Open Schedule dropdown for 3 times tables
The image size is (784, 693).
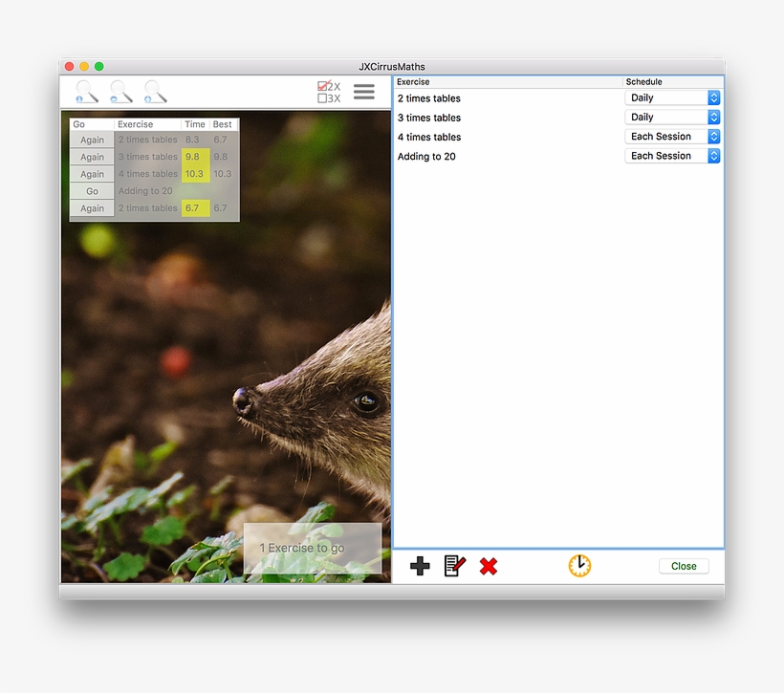(x=673, y=118)
